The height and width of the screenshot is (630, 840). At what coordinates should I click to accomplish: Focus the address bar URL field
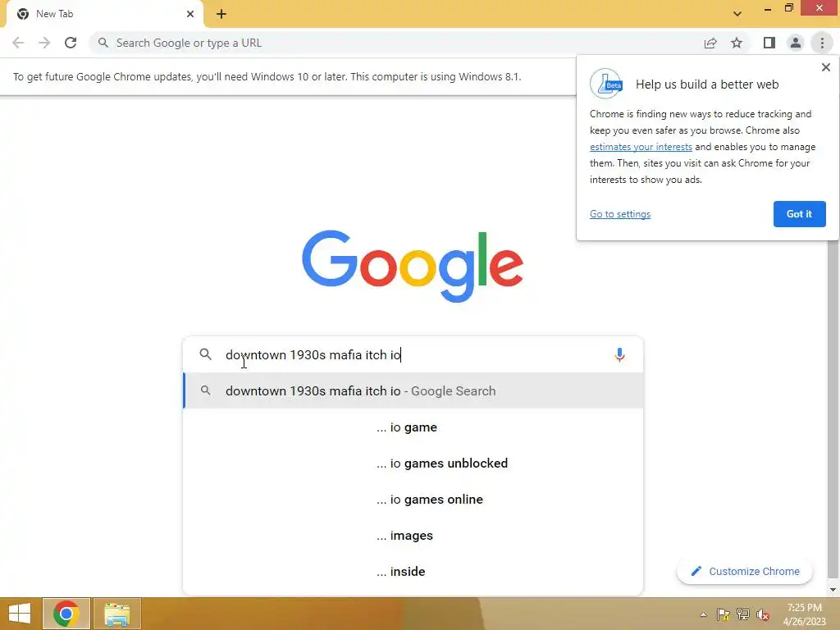point(396,43)
